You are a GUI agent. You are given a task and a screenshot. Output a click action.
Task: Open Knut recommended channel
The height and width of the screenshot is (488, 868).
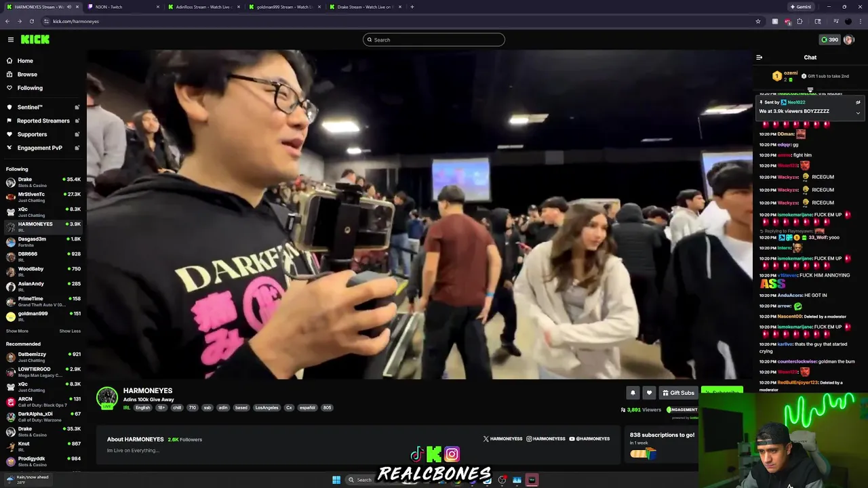pos(43,447)
